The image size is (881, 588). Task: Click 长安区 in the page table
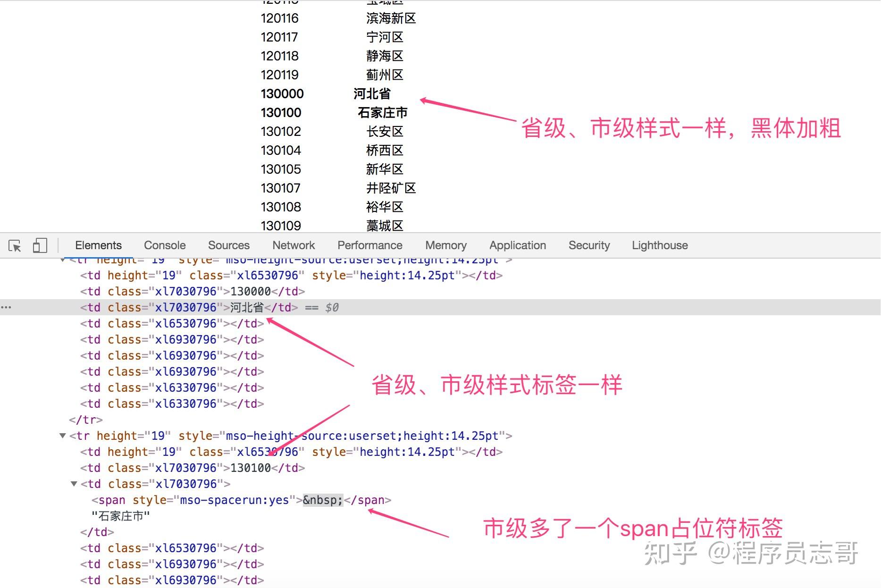pos(385,131)
